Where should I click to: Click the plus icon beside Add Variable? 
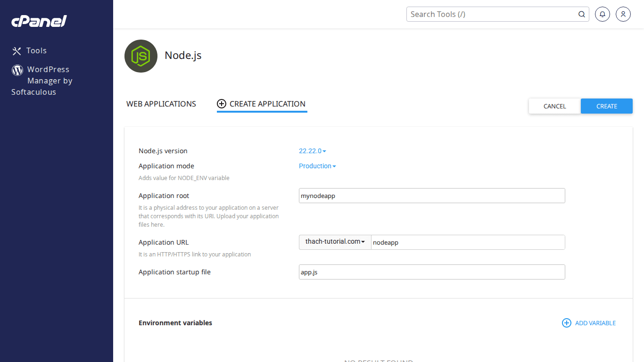pyautogui.click(x=566, y=323)
